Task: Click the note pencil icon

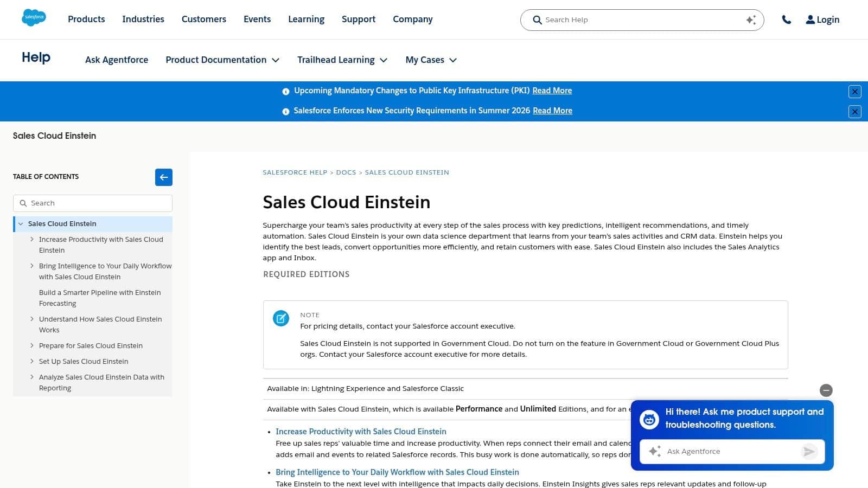Action: tap(281, 318)
